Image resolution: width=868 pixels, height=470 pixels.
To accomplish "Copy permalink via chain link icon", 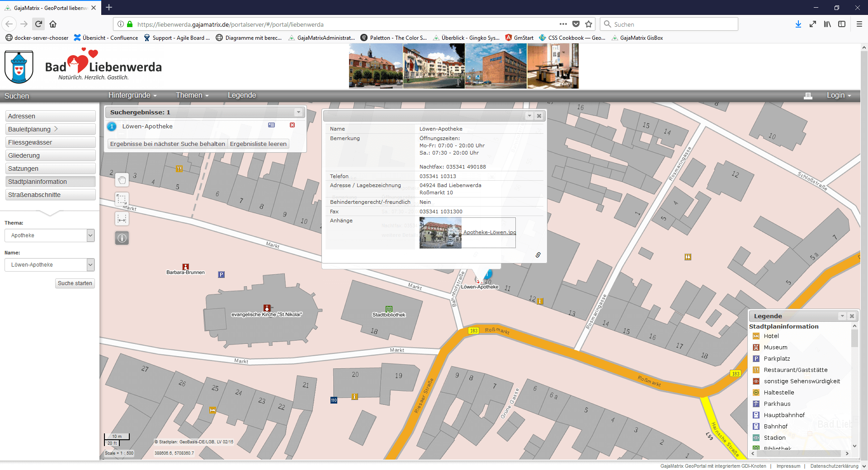I will [538, 255].
